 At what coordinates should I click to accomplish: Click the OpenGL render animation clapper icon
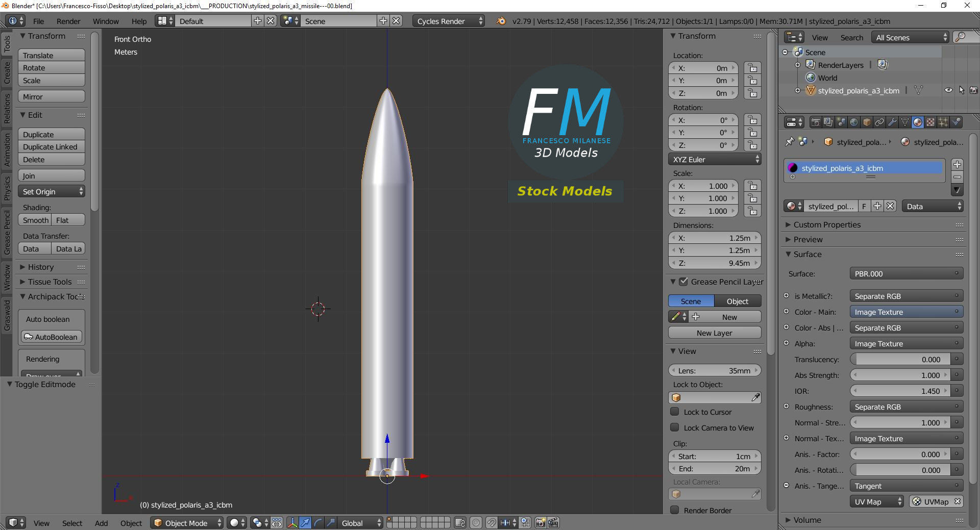(553, 523)
